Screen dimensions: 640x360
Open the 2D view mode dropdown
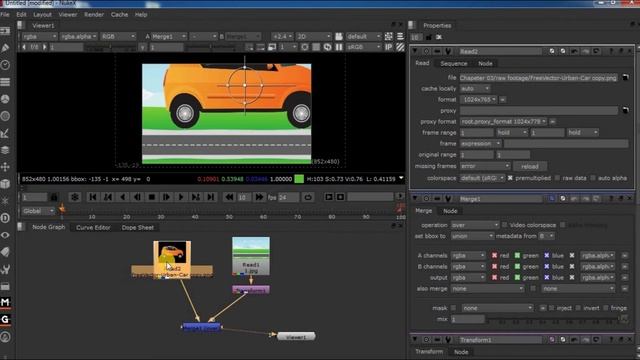313,37
